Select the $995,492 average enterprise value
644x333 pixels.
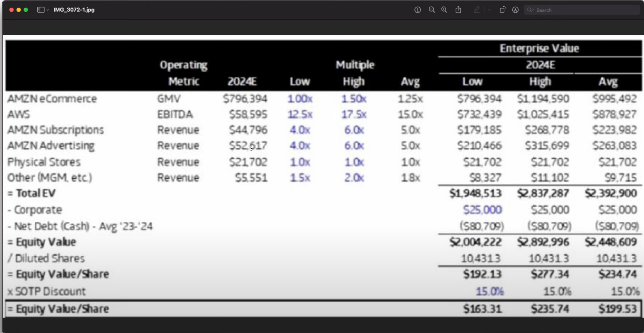[615, 99]
